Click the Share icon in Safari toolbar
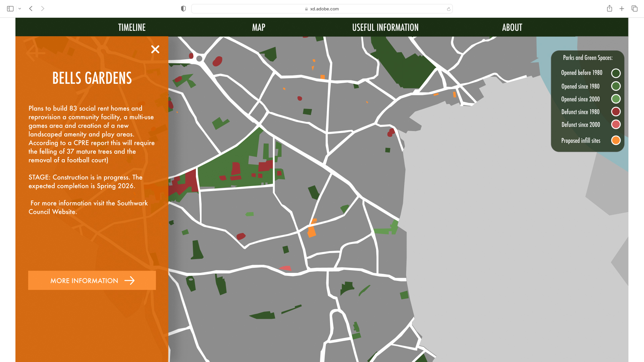This screenshot has width=644, height=362. 609,9
